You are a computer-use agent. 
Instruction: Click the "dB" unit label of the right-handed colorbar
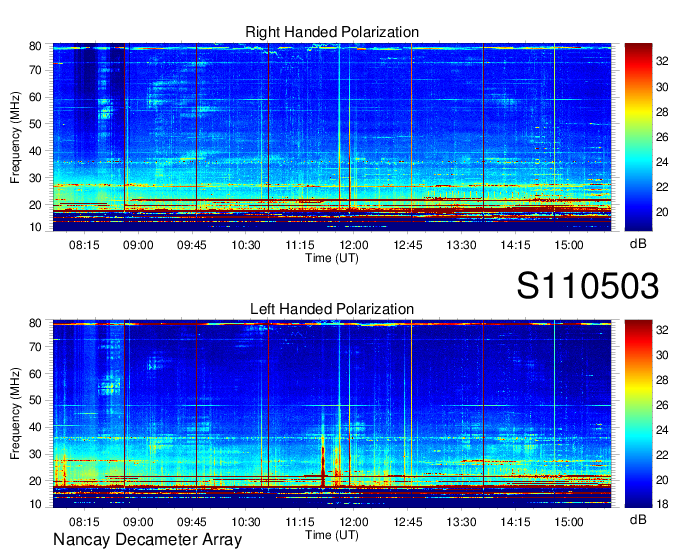pyautogui.click(x=638, y=244)
